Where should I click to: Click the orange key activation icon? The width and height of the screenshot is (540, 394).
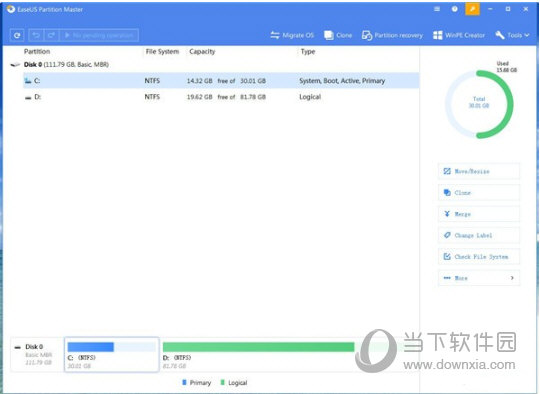[x=472, y=9]
